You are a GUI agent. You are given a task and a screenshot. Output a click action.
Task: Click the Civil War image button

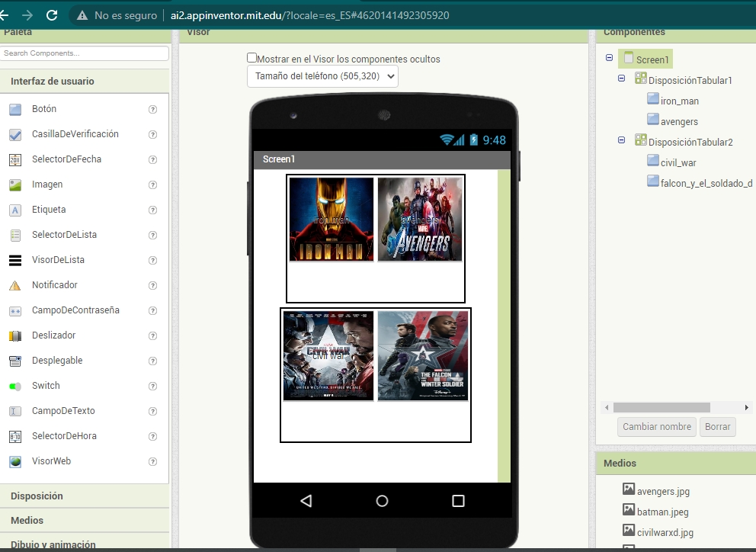[328, 355]
